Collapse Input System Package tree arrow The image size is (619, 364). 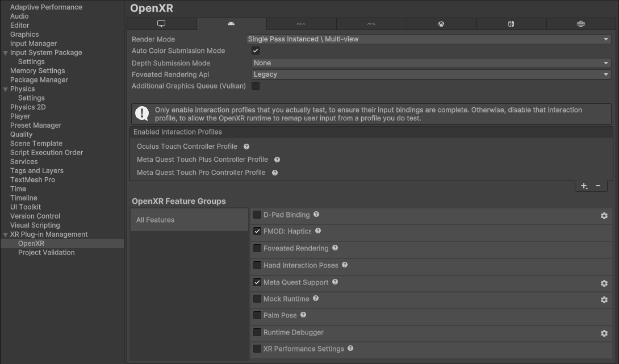6,53
